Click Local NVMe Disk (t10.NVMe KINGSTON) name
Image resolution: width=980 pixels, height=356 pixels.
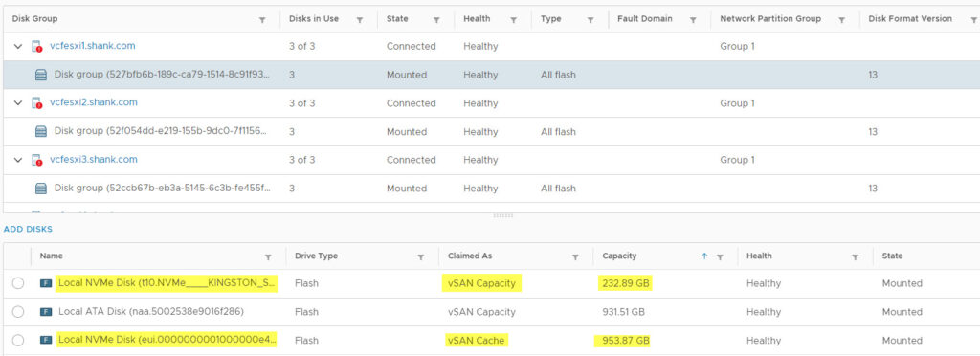[167, 283]
